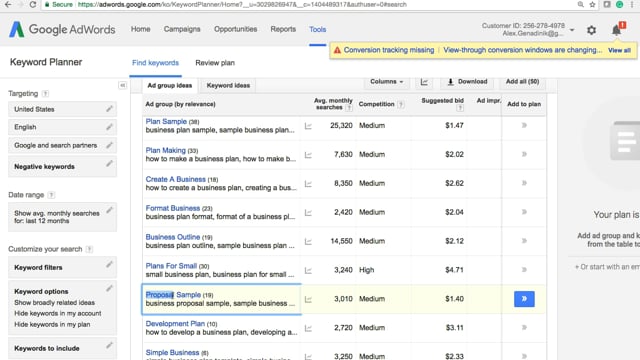Open the Tools menu item
Image resolution: width=640 pixels, height=360 pixels.
(x=318, y=29)
